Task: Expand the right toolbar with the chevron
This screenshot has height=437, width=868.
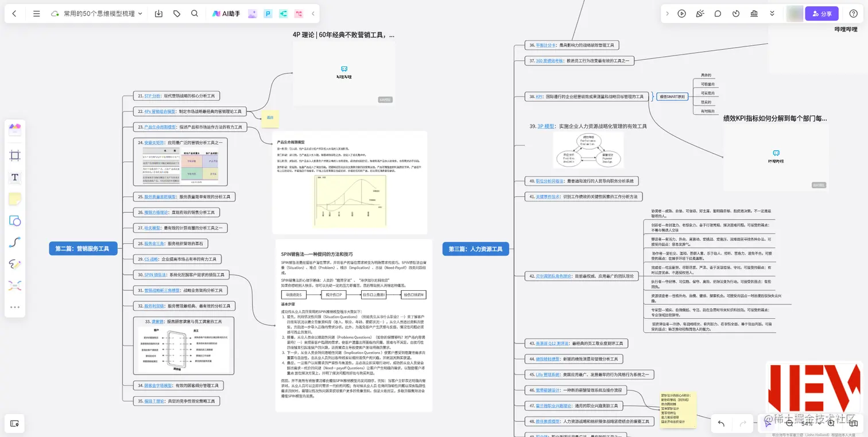Action: click(x=667, y=13)
